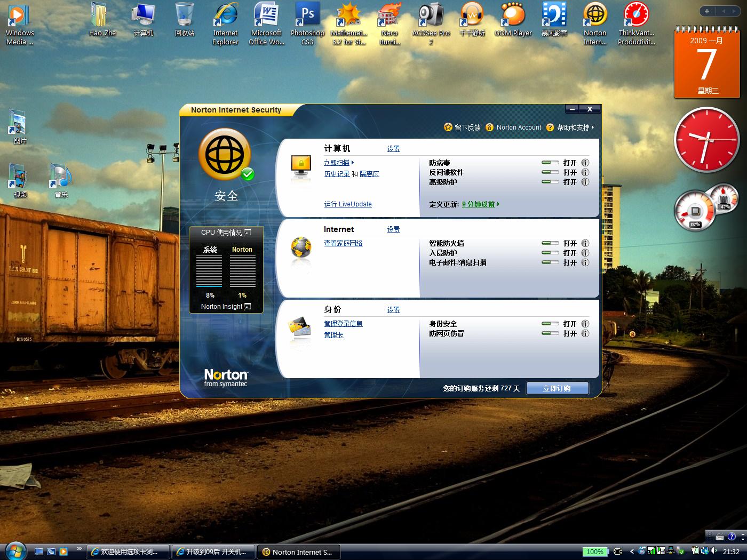Image resolution: width=747 pixels, height=560 pixels.
Task: Toggle 身份安全 switch
Action: [x=550, y=324]
